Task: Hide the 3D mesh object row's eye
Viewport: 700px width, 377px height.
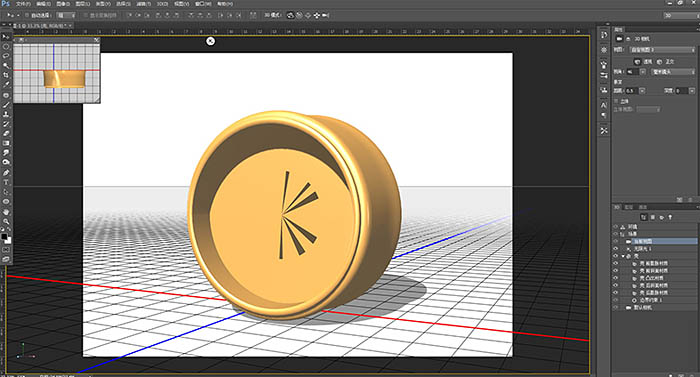Action: pos(615,256)
